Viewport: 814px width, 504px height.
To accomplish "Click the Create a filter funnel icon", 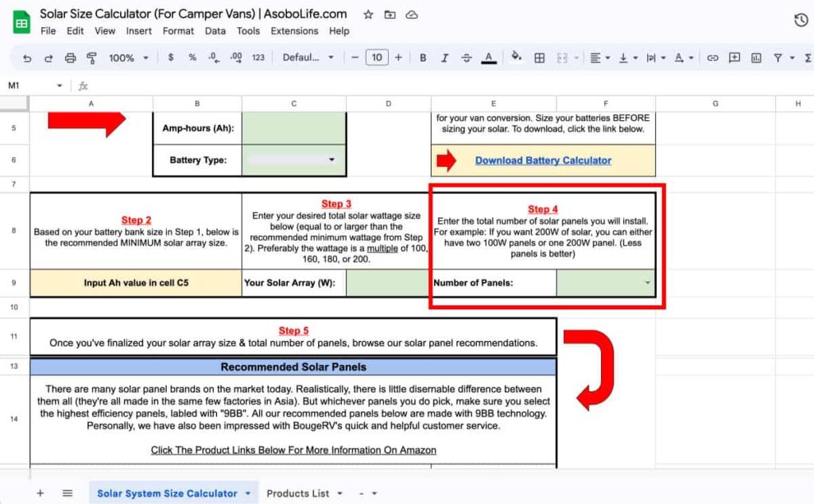I will [777, 58].
